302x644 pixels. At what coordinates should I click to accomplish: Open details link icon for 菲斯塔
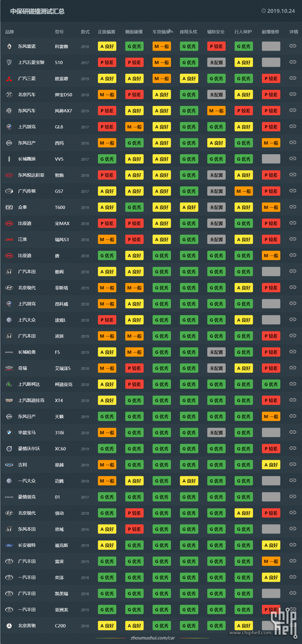pos(293,288)
